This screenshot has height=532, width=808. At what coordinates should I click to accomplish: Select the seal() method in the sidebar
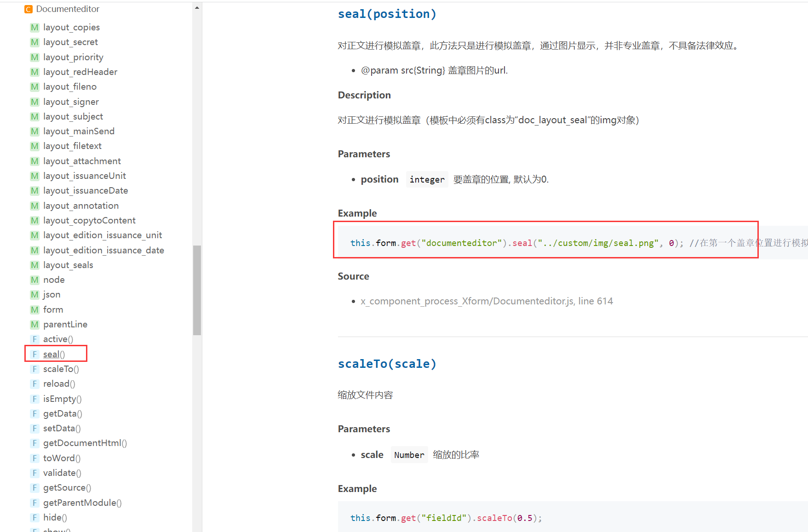pos(54,355)
